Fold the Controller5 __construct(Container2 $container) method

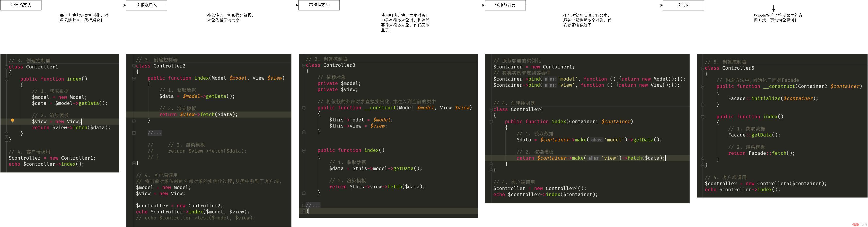pyautogui.click(x=702, y=86)
